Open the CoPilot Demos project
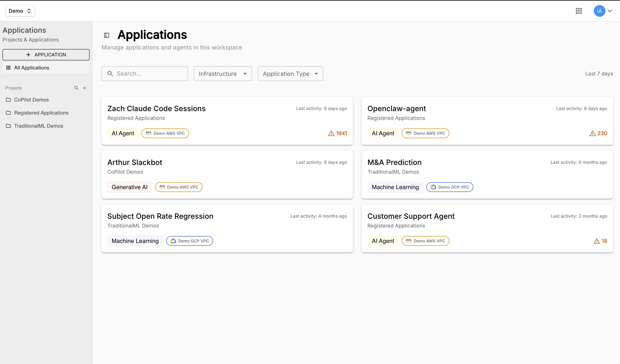620x364 pixels. tap(46, 100)
